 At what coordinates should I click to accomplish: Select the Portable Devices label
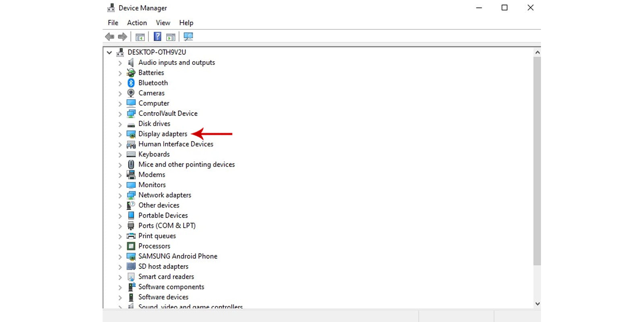coord(163,215)
